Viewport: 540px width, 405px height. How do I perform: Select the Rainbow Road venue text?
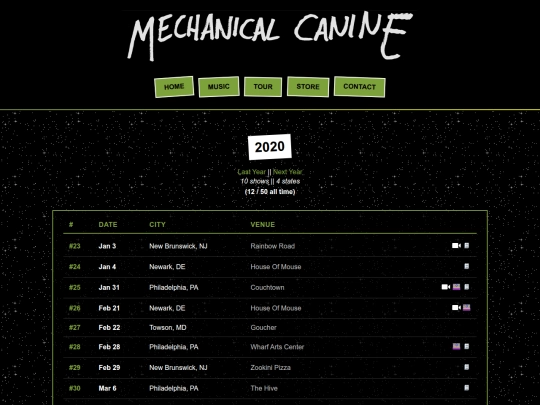coord(273,246)
